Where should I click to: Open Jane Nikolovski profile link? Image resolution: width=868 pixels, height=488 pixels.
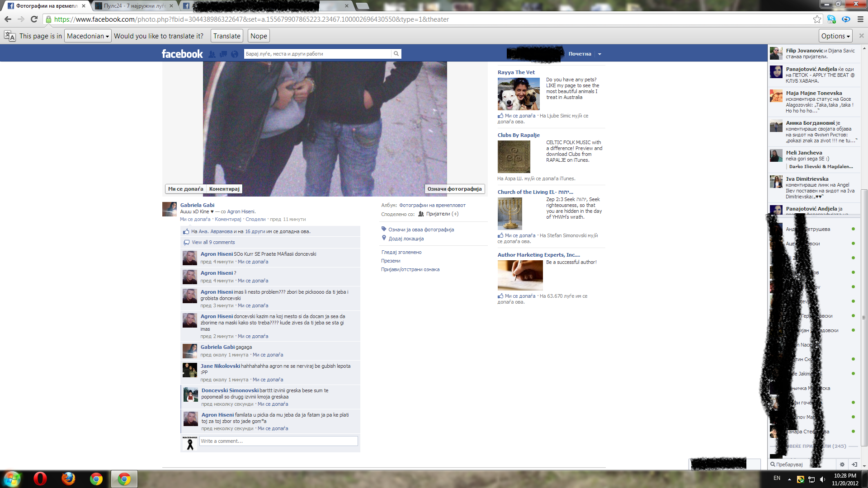pos(220,366)
